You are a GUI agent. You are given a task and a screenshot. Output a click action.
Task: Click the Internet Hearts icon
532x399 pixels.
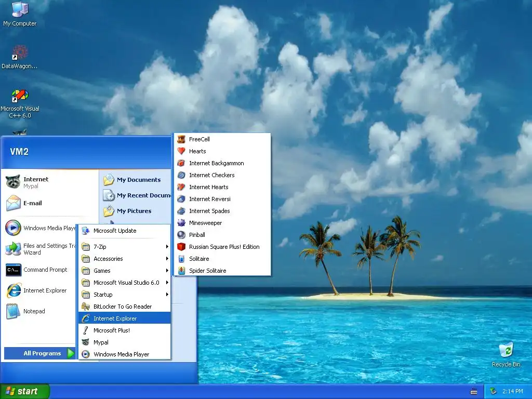[x=181, y=187]
